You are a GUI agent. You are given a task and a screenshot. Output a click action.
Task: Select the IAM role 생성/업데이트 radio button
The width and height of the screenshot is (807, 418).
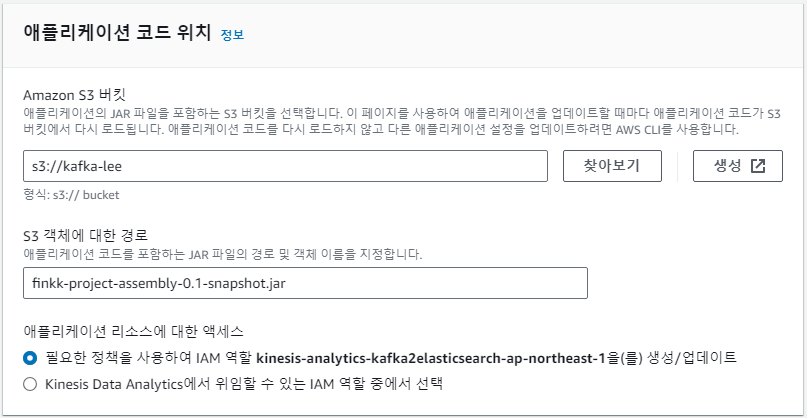point(30,358)
